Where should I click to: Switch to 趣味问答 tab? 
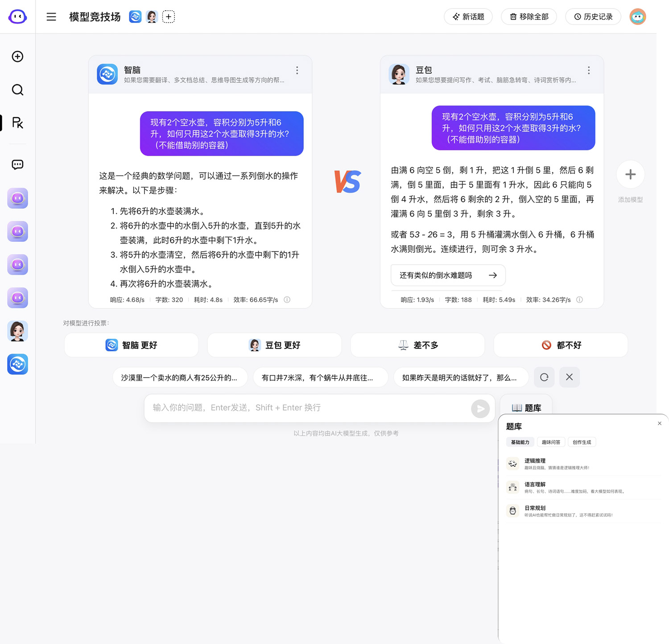point(551,442)
